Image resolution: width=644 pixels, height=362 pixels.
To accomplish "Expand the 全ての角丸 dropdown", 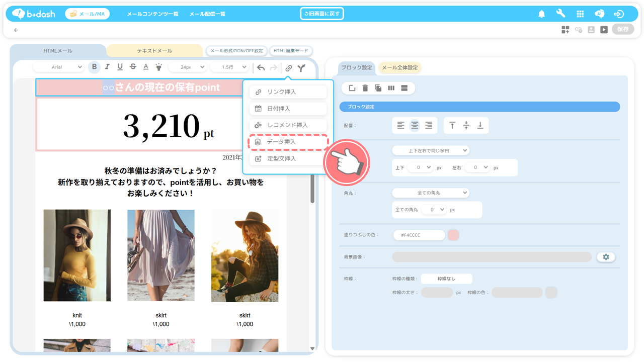I will click(x=430, y=193).
